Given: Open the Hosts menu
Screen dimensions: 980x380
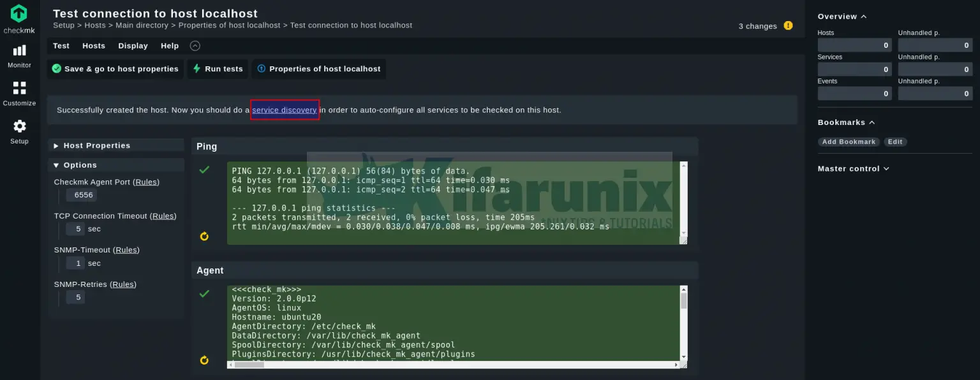Looking at the screenshot, I should pos(94,45).
